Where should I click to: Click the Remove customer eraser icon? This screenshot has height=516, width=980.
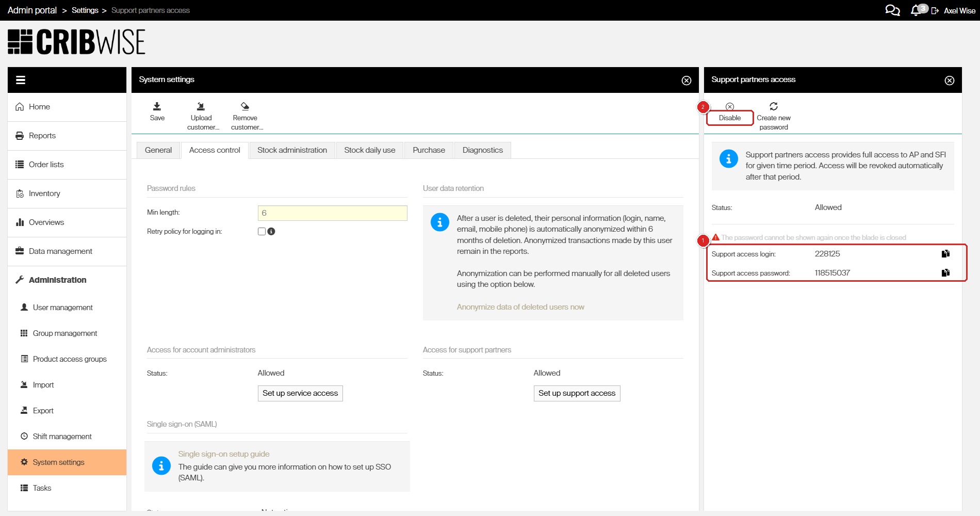[245, 106]
